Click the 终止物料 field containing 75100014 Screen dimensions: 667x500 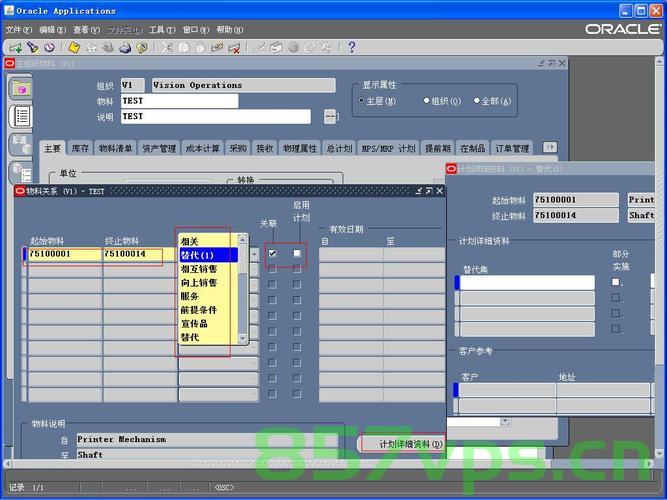pos(140,254)
